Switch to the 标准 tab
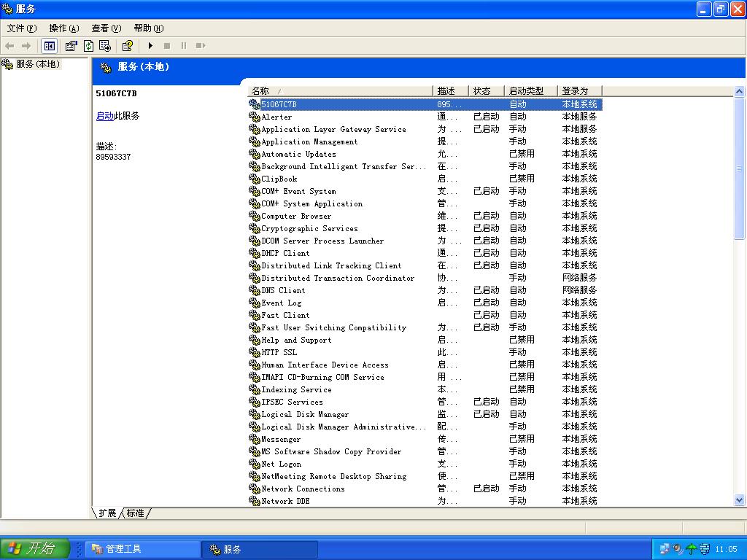 (x=136, y=513)
